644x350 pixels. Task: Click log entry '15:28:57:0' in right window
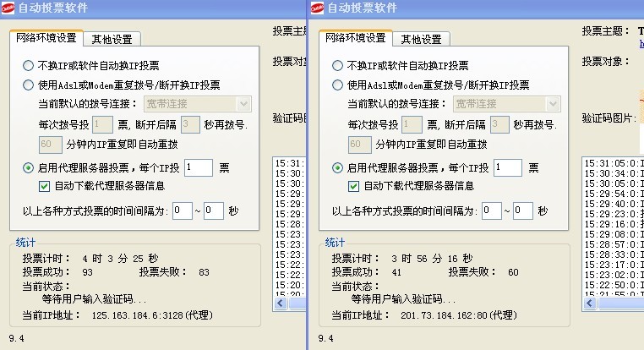(614, 245)
